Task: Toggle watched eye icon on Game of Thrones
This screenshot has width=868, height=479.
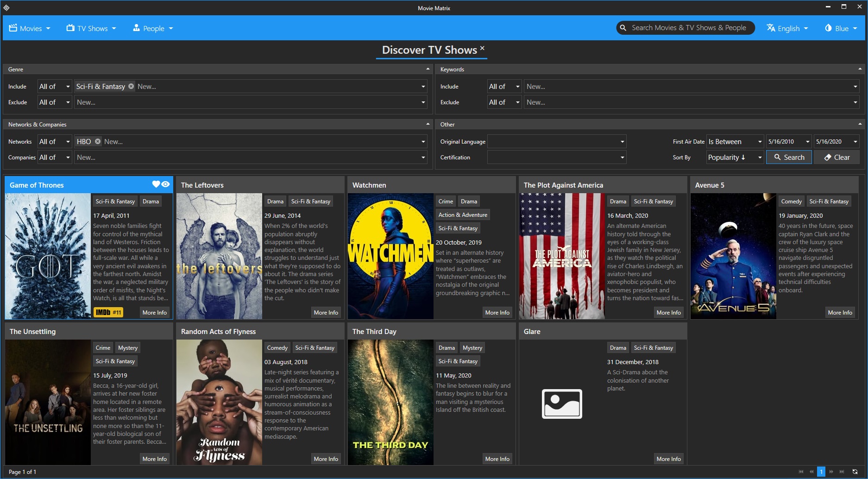Action: [x=165, y=184]
